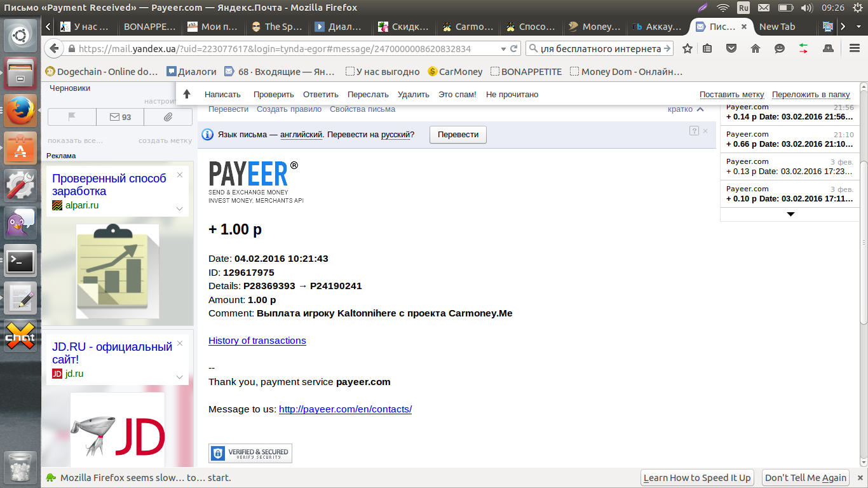
Task: Open the bookmarks list icon in Firefox toolbar
Action: [x=707, y=48]
